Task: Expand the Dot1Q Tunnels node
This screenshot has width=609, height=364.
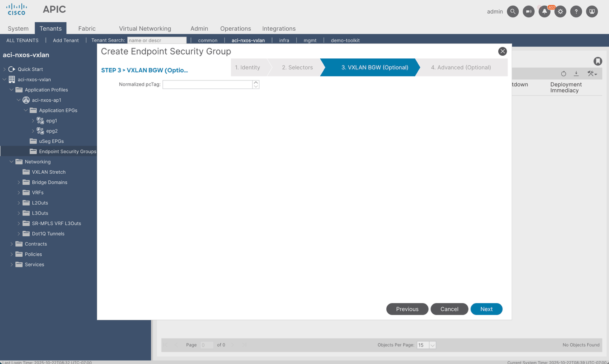Action: pyautogui.click(x=19, y=234)
